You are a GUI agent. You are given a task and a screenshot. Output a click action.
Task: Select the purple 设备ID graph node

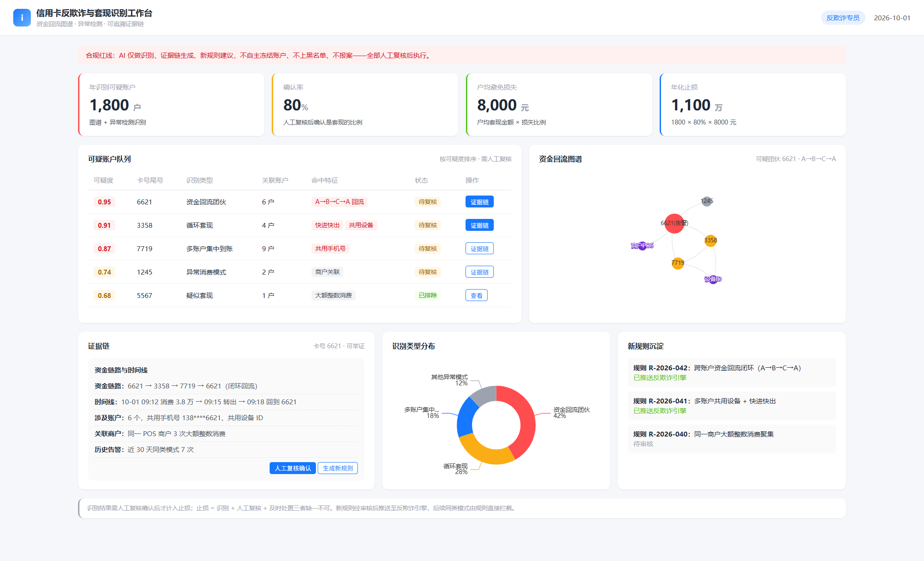point(713,279)
